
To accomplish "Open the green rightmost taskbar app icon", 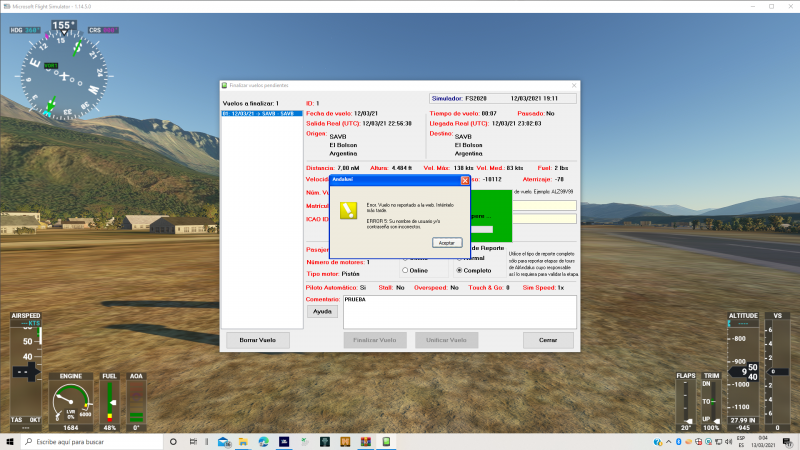I will click(x=386, y=442).
